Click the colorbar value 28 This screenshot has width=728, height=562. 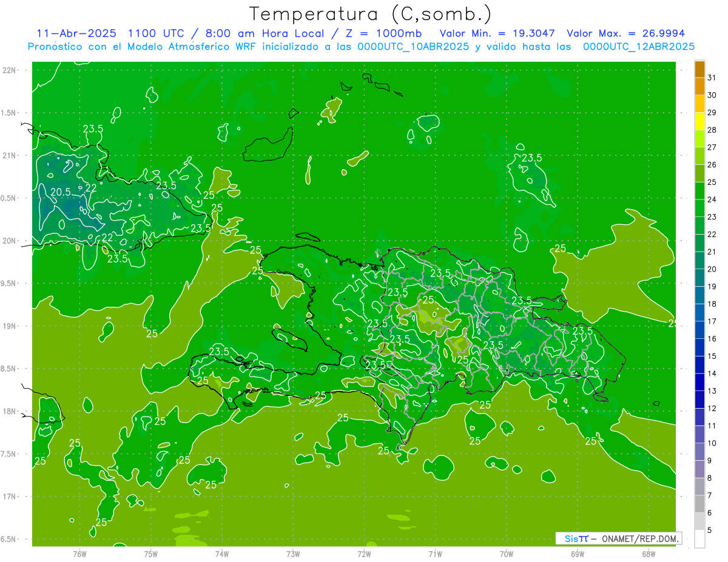pyautogui.click(x=712, y=130)
